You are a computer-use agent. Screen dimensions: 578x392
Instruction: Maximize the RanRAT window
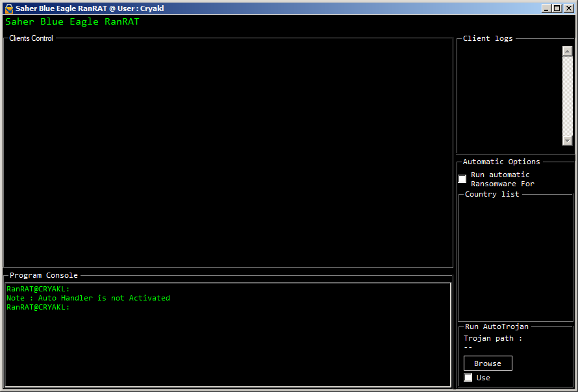click(557, 8)
